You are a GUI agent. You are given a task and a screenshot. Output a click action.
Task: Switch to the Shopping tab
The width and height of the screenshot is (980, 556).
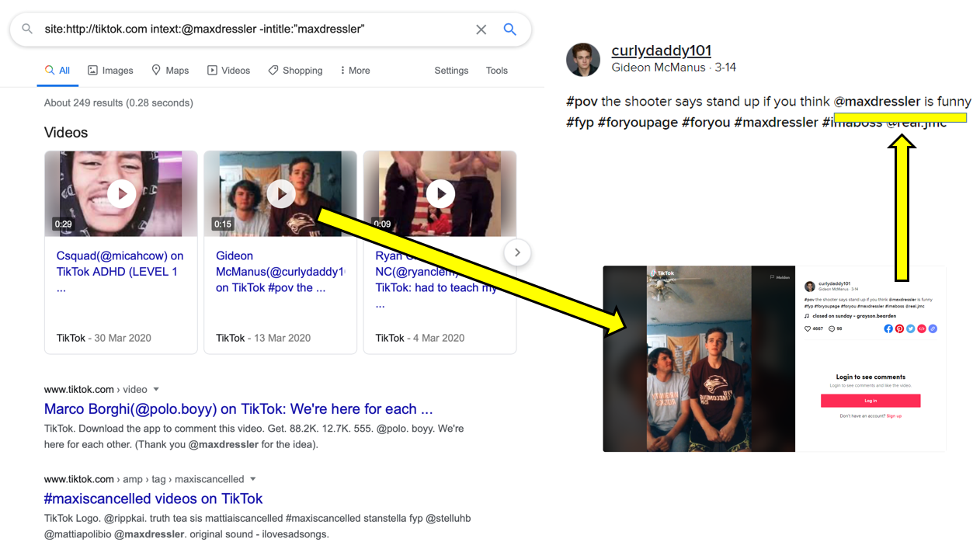coord(295,71)
